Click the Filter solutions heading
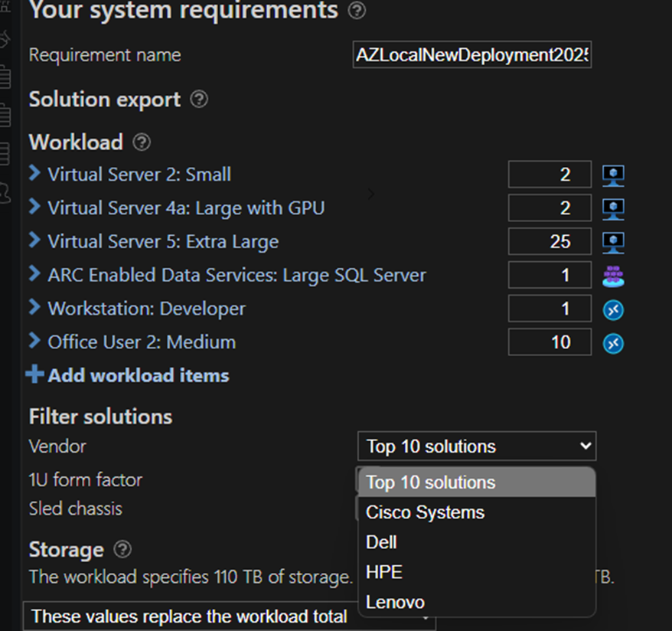 pyautogui.click(x=101, y=417)
